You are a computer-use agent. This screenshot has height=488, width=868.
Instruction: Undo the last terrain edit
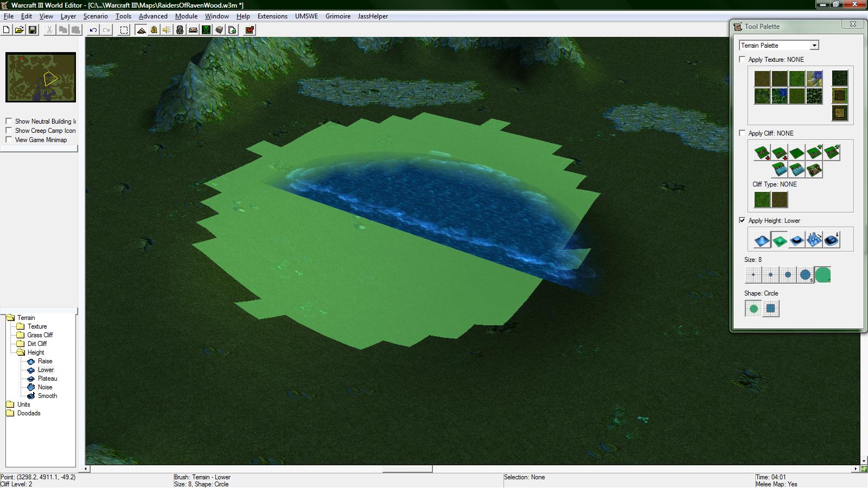(93, 30)
